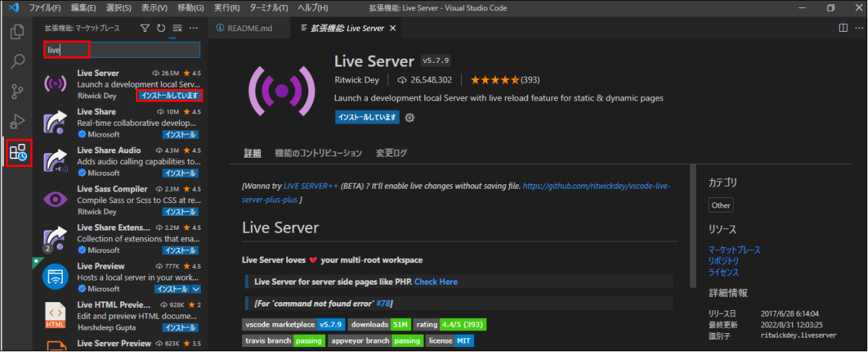Open 移動(G) menu
This screenshot has height=352, width=868.
click(192, 7)
